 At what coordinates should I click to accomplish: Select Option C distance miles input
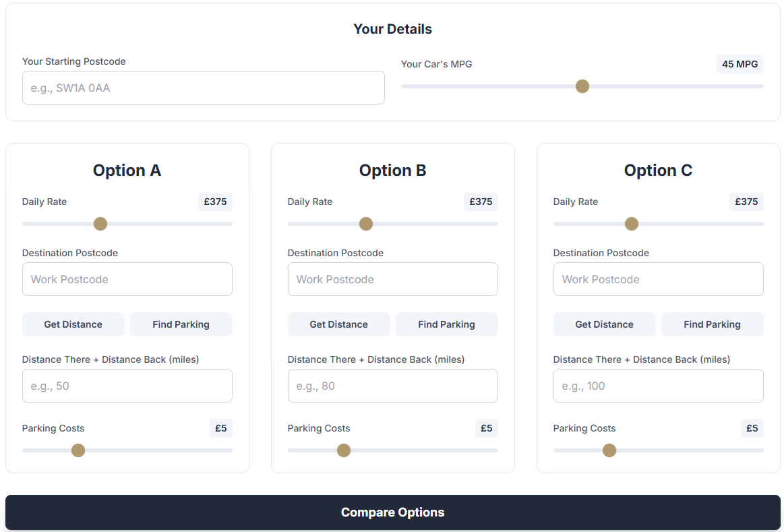pyautogui.click(x=659, y=386)
